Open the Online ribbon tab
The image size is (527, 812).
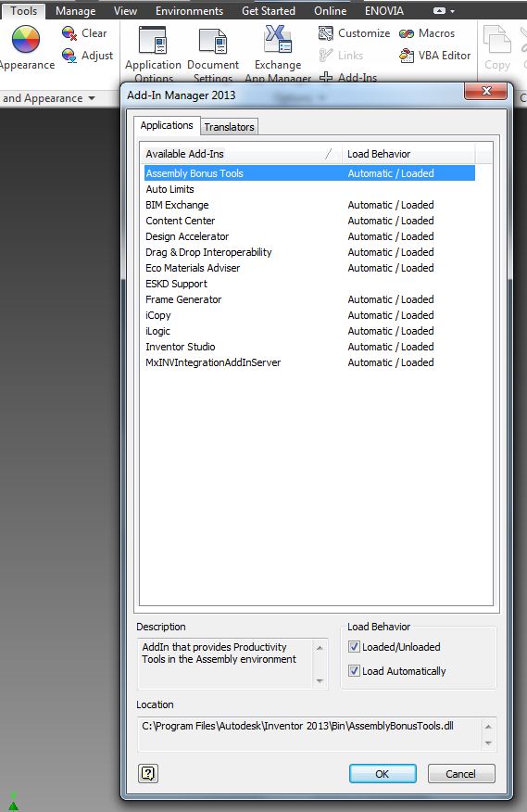coord(331,11)
